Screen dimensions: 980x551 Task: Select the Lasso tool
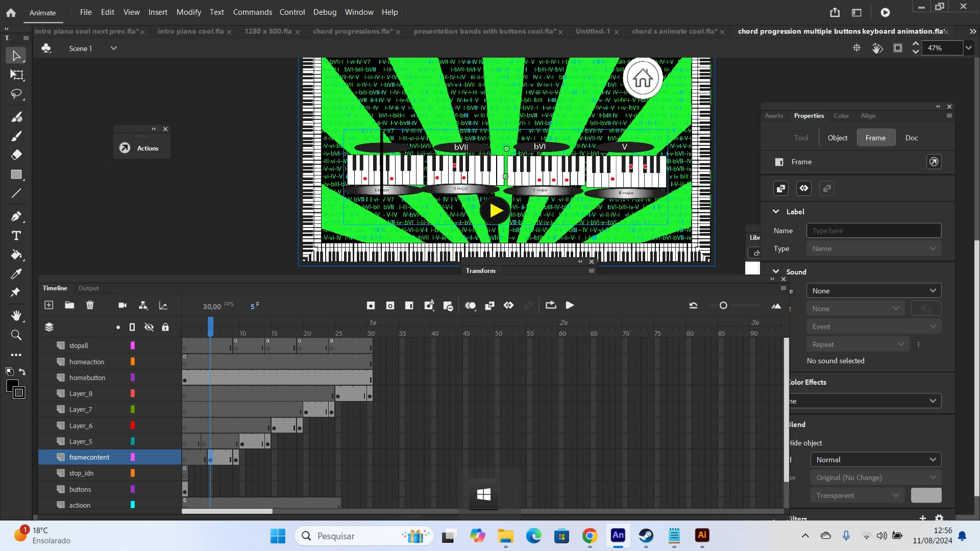point(16,94)
